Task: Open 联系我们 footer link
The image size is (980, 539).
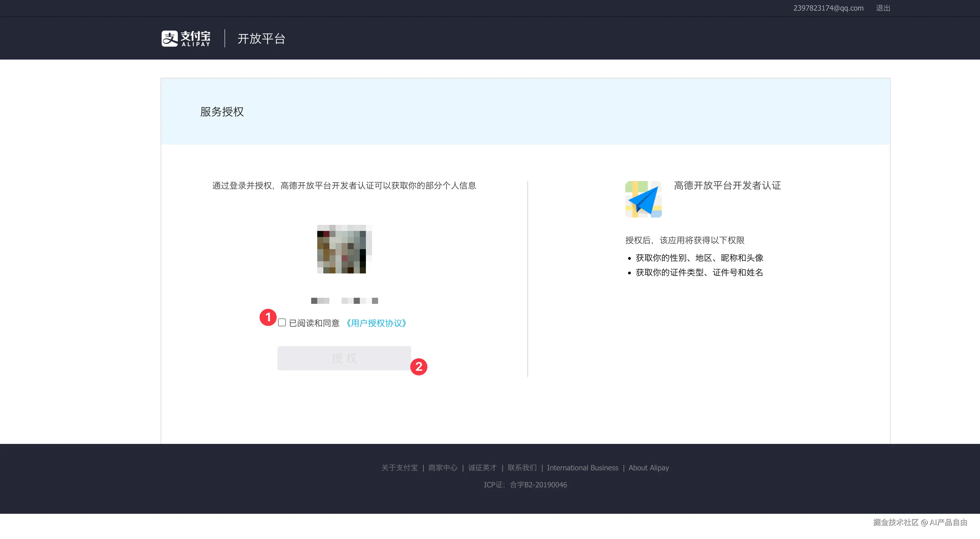Action: [x=522, y=468]
